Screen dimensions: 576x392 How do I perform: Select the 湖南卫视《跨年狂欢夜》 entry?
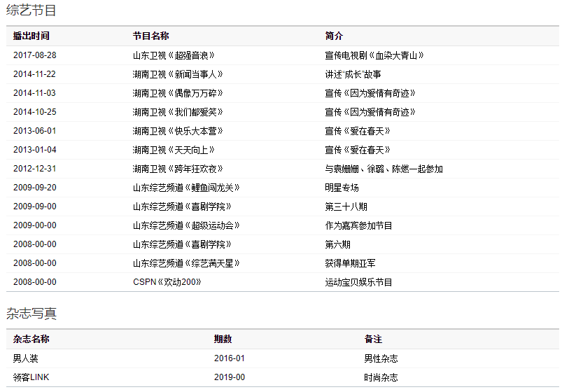178,169
